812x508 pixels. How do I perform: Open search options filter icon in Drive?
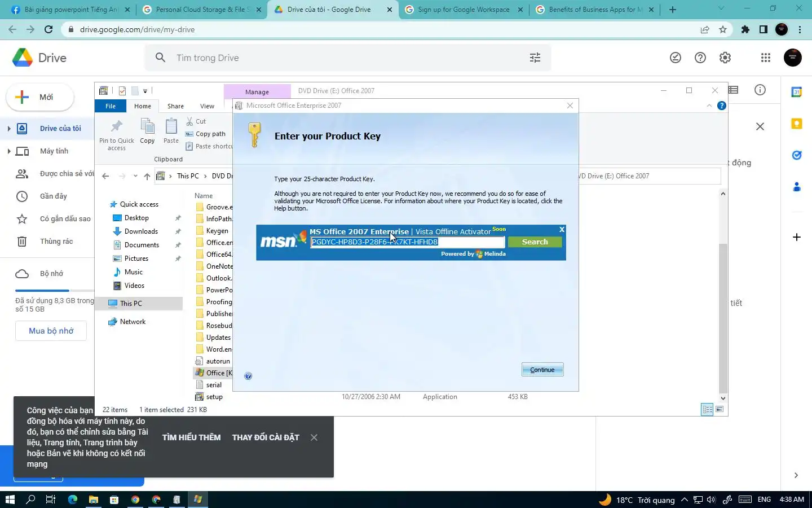535,58
